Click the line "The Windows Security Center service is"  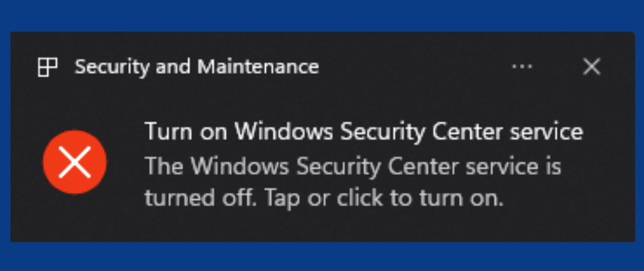353,166
